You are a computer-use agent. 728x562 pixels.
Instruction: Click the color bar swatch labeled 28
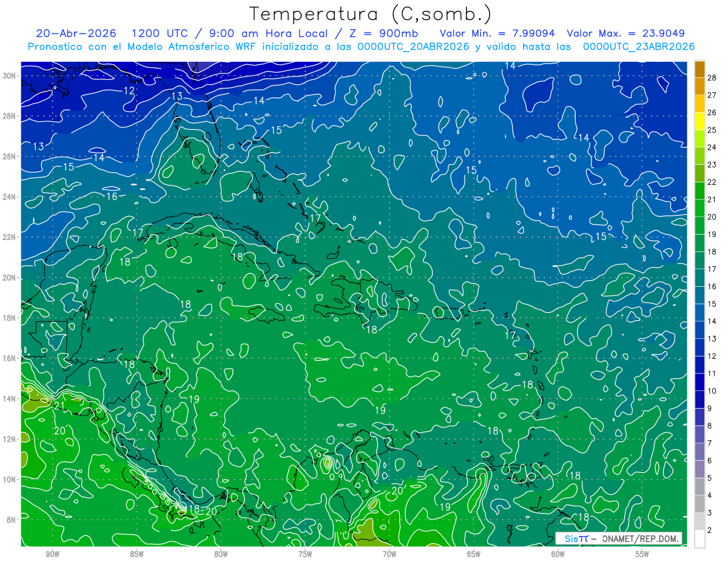click(x=699, y=69)
